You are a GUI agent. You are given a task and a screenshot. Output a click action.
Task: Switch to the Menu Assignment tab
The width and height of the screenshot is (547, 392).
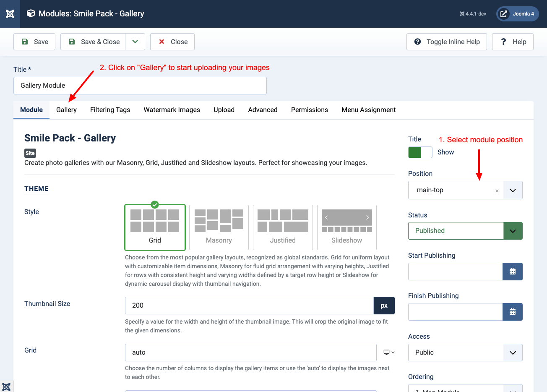click(369, 110)
